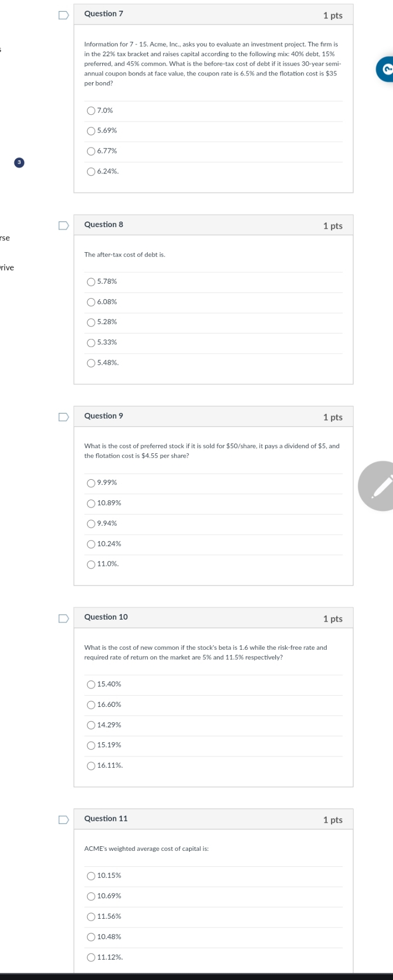The height and width of the screenshot is (980, 393).
Task: Select the 7.0% answer for Question 7
Action: pyautogui.click(x=90, y=110)
